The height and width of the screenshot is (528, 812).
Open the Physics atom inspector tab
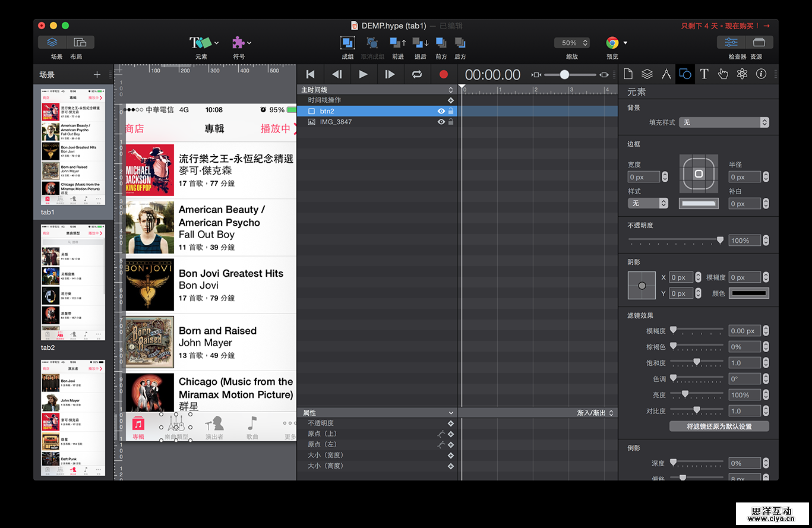coord(742,74)
